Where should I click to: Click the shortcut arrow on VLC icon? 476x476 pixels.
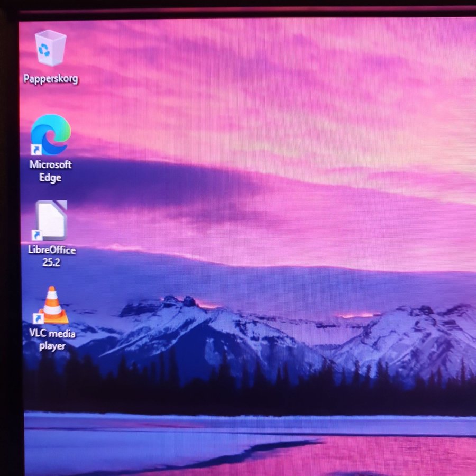(38, 318)
